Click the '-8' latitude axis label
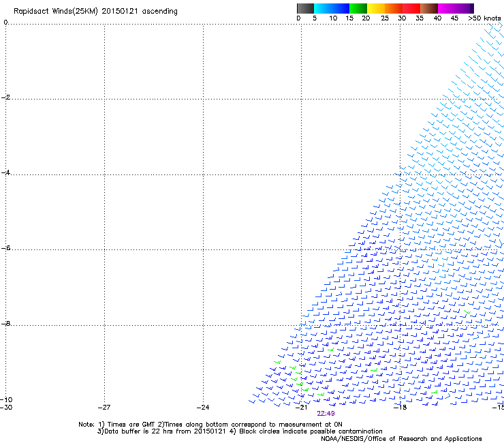Screen dimensions: 504x443 5,323
